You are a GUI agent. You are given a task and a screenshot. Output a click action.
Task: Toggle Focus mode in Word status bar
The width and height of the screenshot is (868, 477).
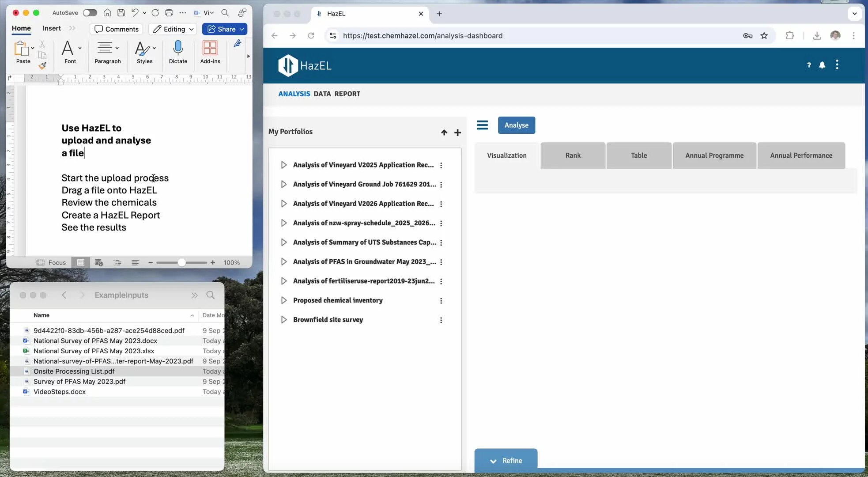tap(51, 262)
